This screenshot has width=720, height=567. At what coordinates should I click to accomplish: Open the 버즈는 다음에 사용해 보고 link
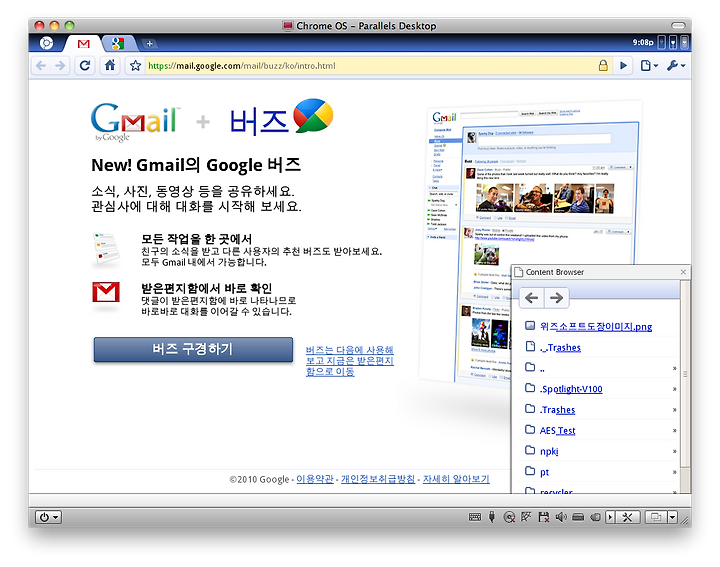click(x=349, y=361)
